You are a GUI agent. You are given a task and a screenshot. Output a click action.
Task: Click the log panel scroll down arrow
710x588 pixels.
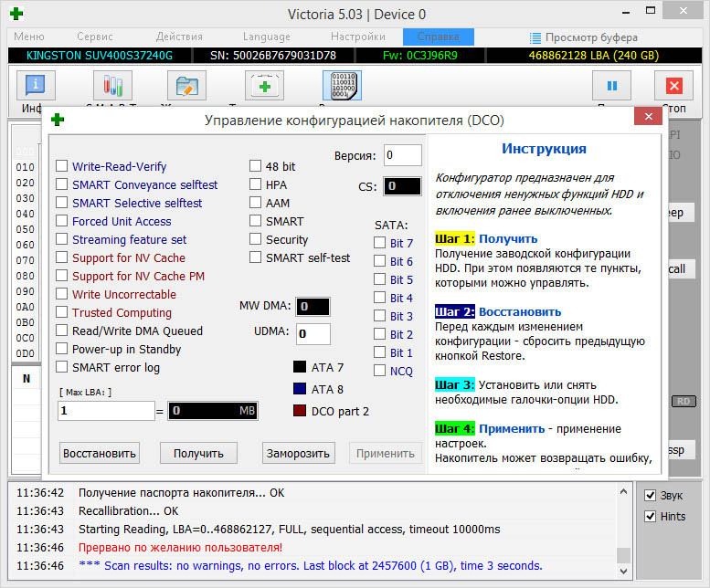pyautogui.click(x=623, y=571)
